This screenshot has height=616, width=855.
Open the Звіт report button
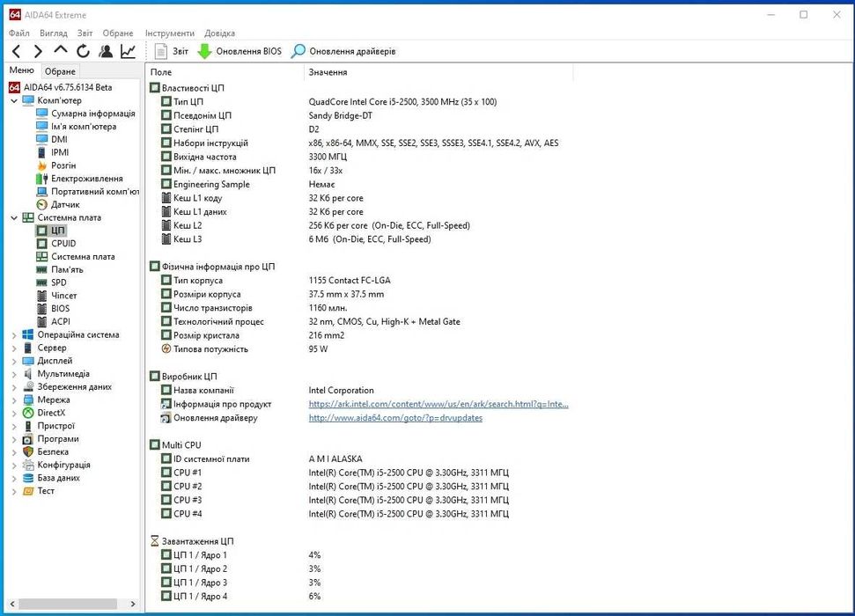coord(172,51)
